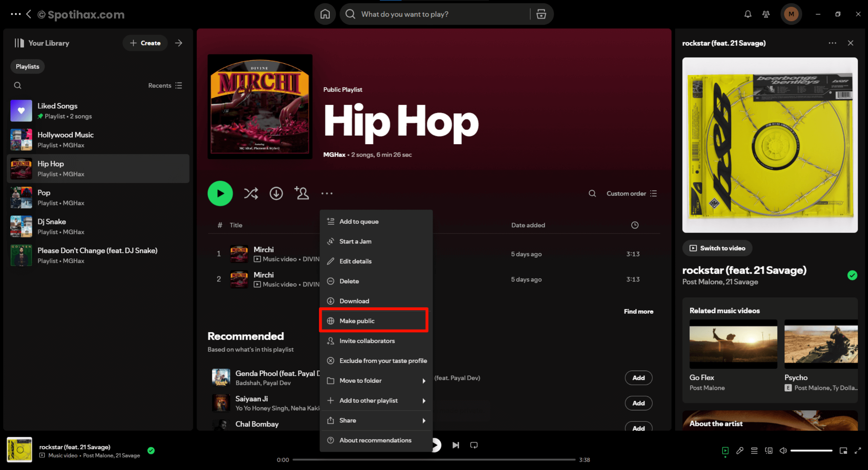
Task: Adjust the volume slider
Action: pos(811,451)
